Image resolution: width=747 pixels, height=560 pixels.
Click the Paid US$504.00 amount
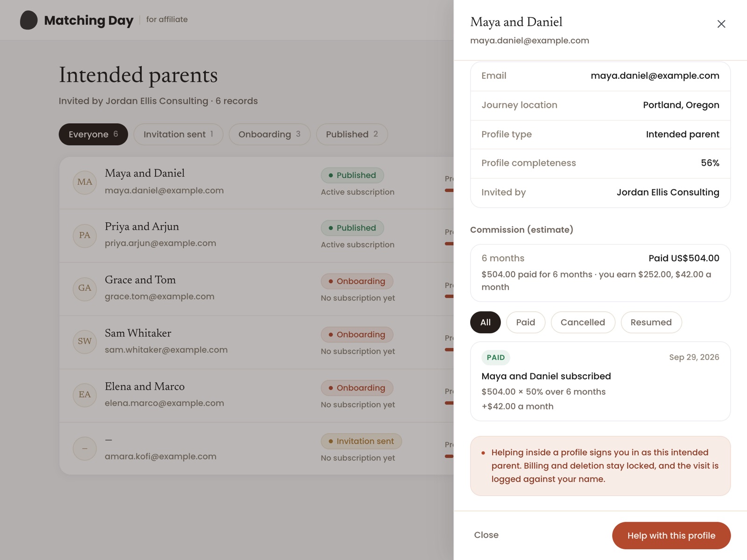tap(684, 258)
